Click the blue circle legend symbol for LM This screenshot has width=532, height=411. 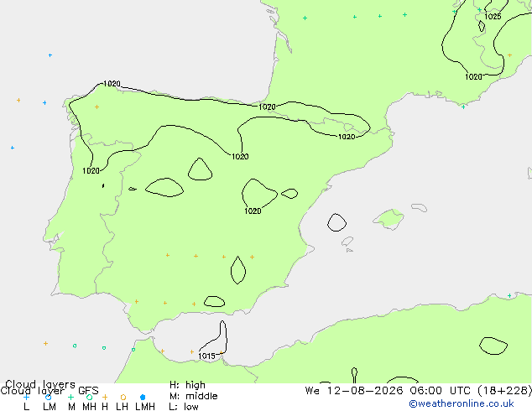click(48, 397)
